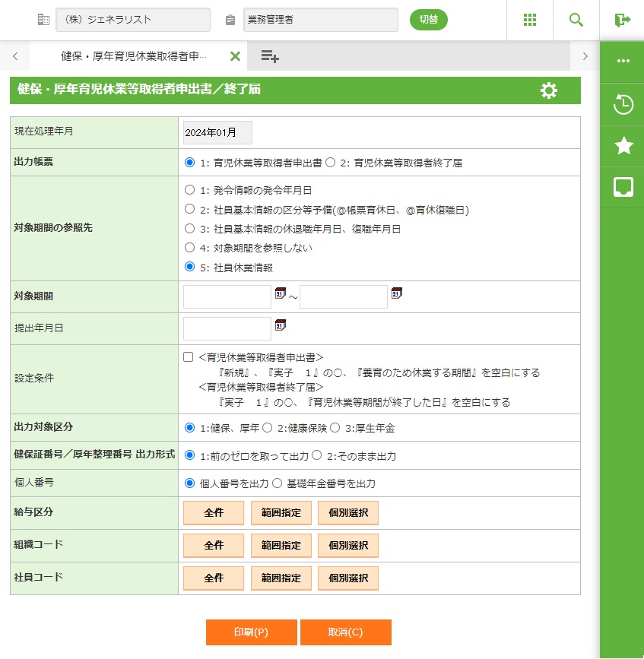Click the three-dot more icon in sidebar

[623, 61]
